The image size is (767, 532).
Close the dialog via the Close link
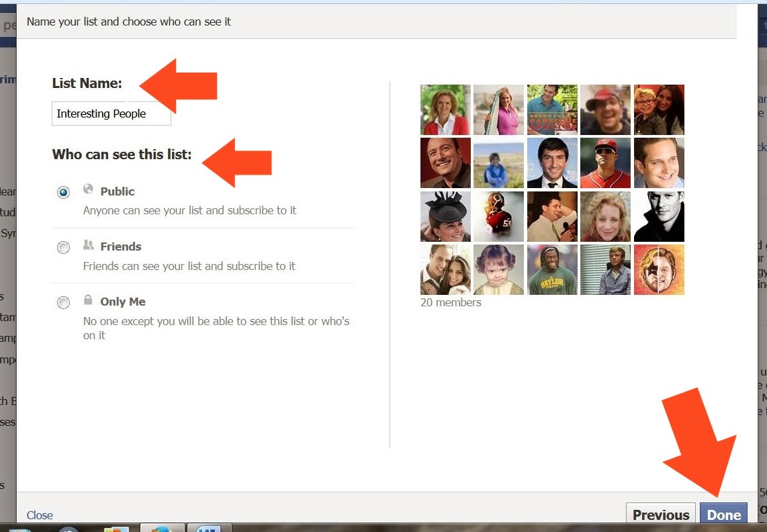pyautogui.click(x=40, y=515)
